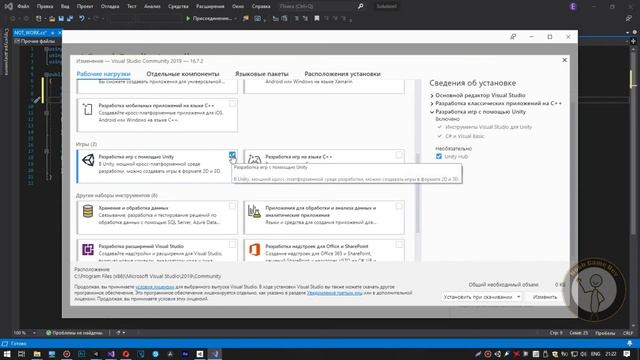Image resolution: width=640 pixels, height=360 pixels.
Task: Click the chart-and-flask icon of the data analysis workload
Action: [254, 211]
